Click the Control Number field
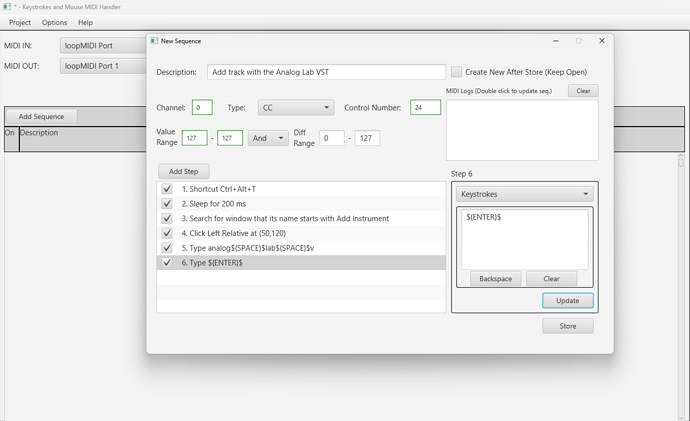This screenshot has height=421, width=690. coord(426,107)
